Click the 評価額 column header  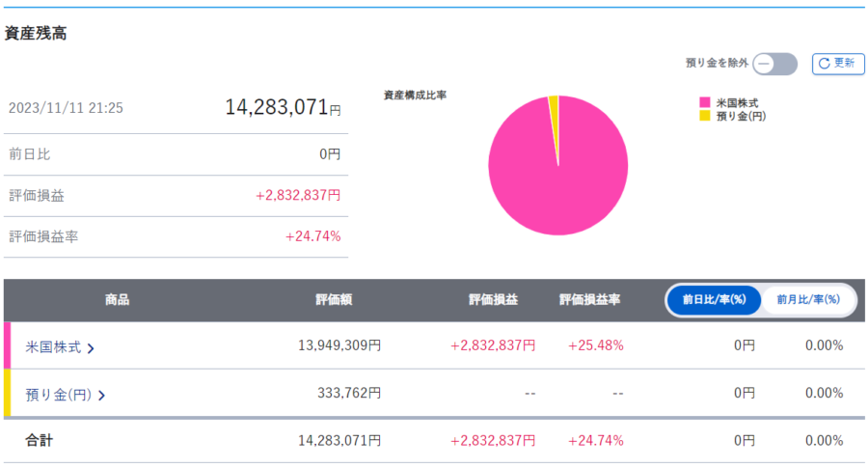point(334,300)
